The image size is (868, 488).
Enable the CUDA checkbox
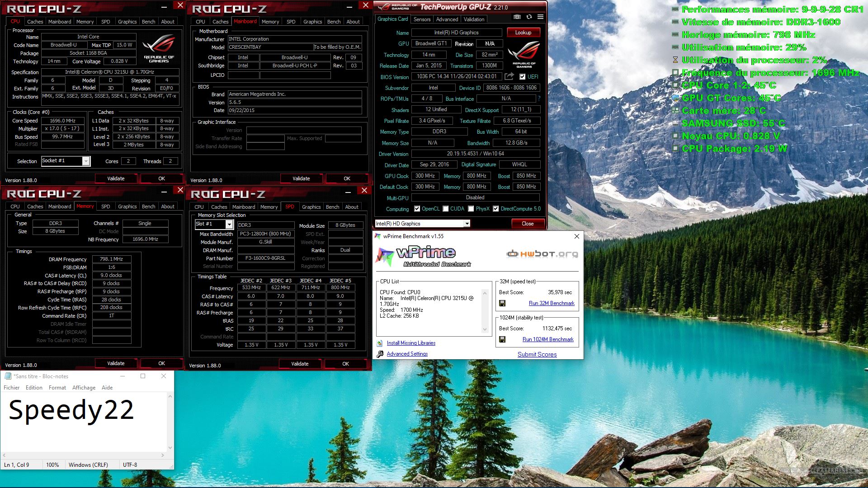tap(446, 209)
